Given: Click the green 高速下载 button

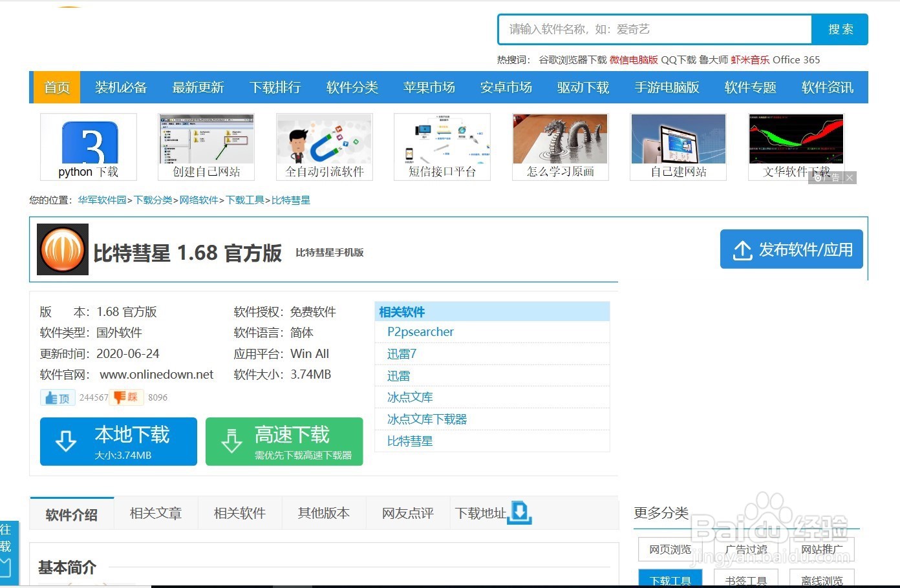Looking at the screenshot, I should point(284,441).
